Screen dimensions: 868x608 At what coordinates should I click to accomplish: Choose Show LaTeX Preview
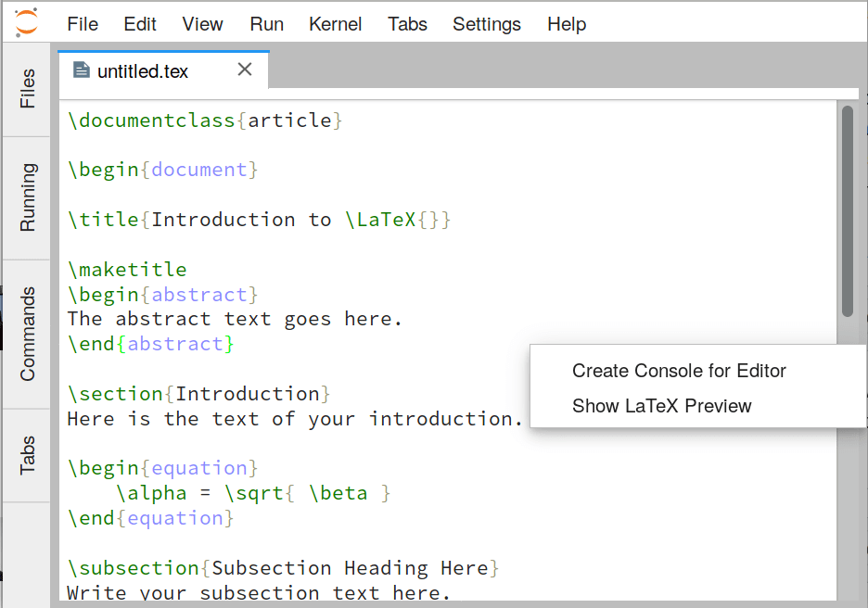(661, 406)
